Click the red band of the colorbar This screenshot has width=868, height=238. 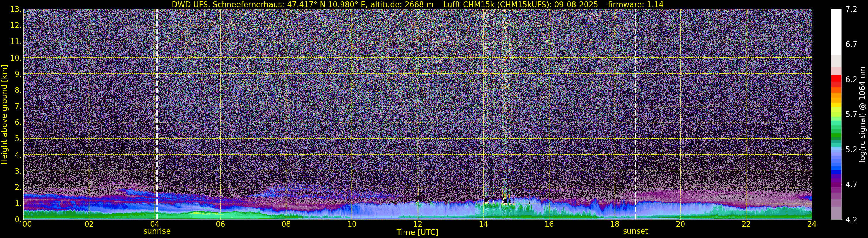(x=836, y=78)
